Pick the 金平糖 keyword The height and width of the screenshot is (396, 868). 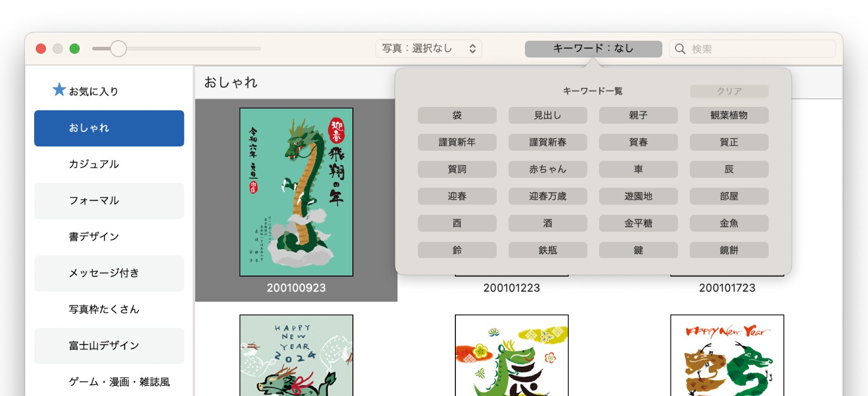pyautogui.click(x=638, y=223)
